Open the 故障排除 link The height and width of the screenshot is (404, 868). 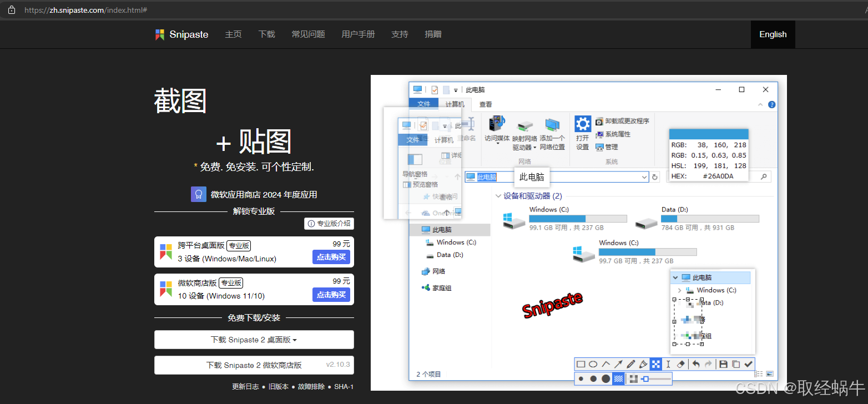click(x=311, y=387)
